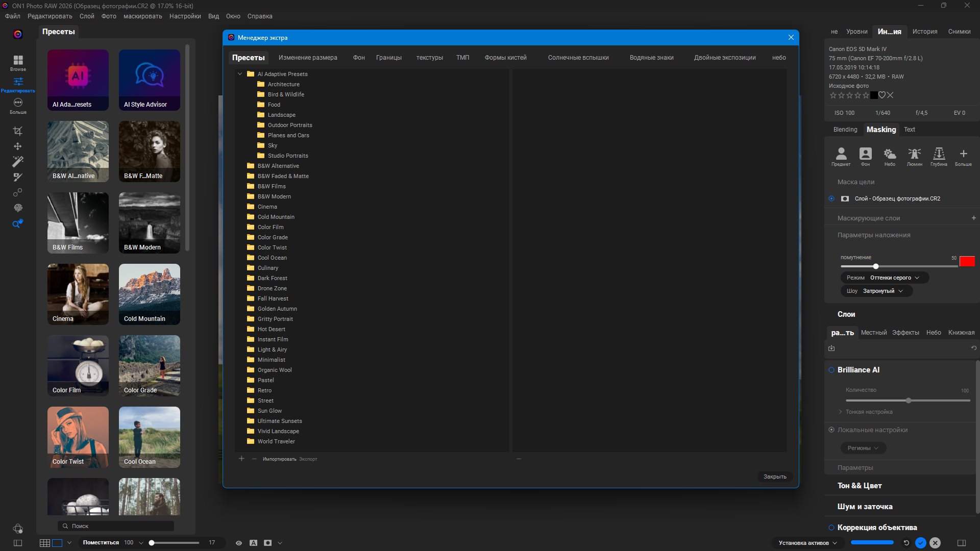
Task: Select the Move/Transform tool
Action: coord(18,146)
